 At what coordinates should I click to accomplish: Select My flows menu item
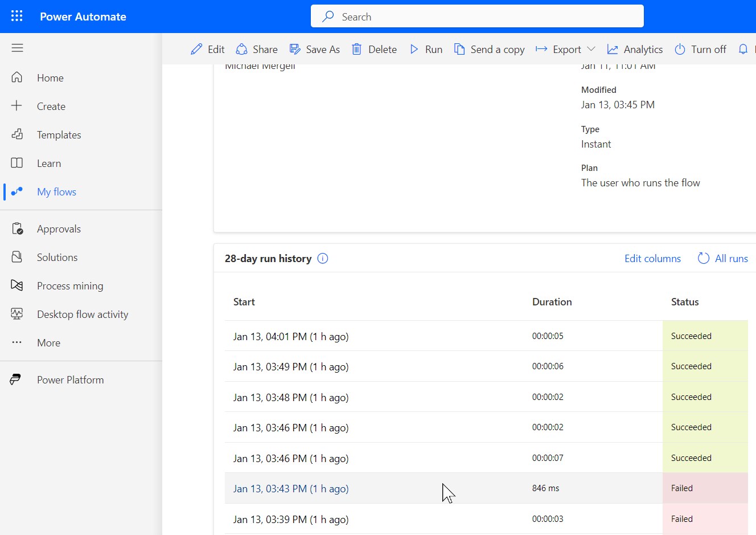point(56,191)
